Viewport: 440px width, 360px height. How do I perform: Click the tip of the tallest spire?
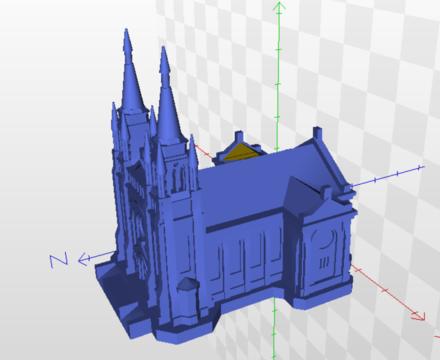click(126, 32)
